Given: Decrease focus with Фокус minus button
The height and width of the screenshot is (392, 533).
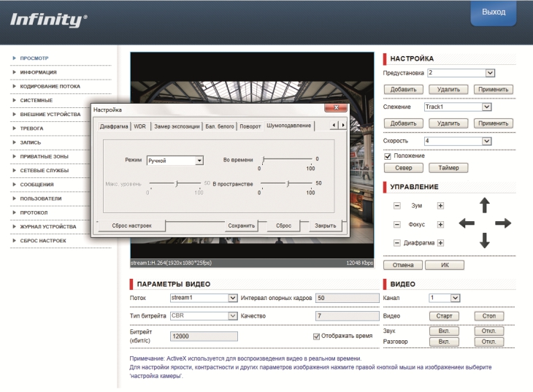Looking at the screenshot, I should coord(396,224).
